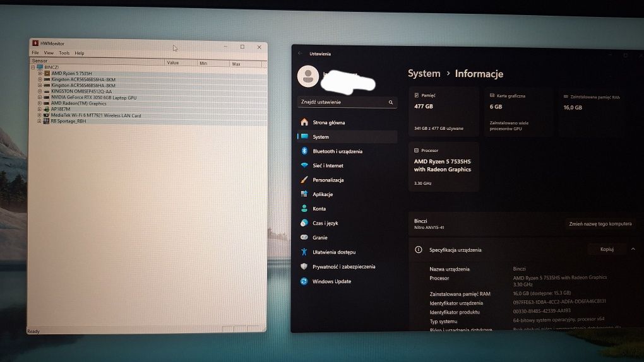644x362 pixels.
Task: Click the AMD Ryzen 5 7535H CPU icon
Action: pos(47,73)
